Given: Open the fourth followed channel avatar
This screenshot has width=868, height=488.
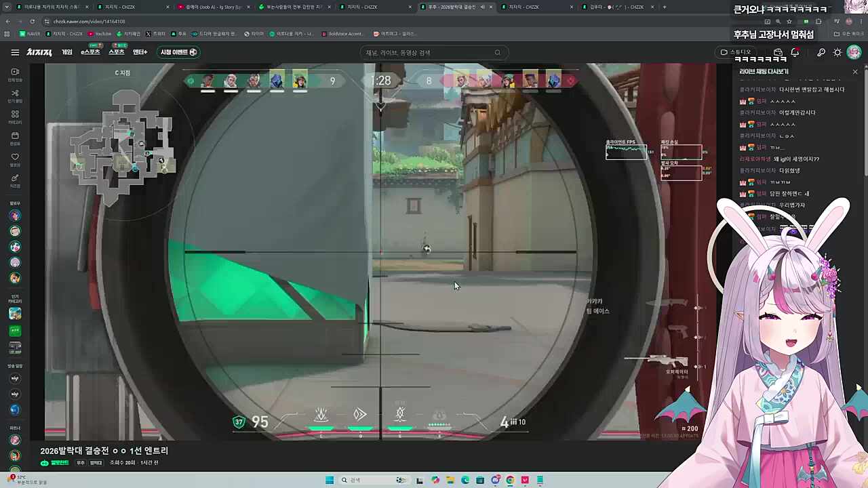Looking at the screenshot, I should click(15, 262).
